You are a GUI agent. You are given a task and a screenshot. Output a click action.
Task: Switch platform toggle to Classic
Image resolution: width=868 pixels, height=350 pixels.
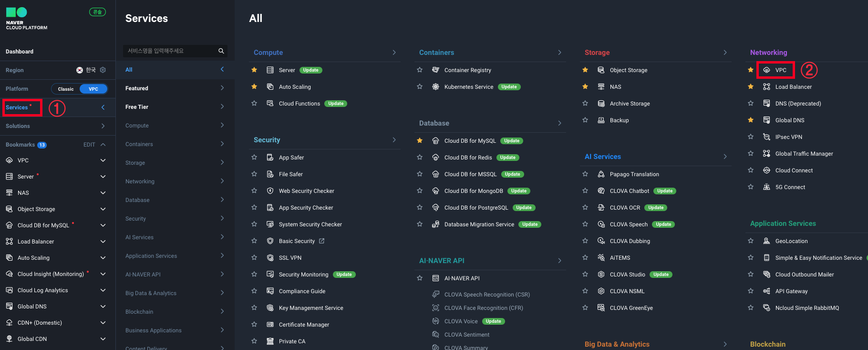pyautogui.click(x=66, y=89)
